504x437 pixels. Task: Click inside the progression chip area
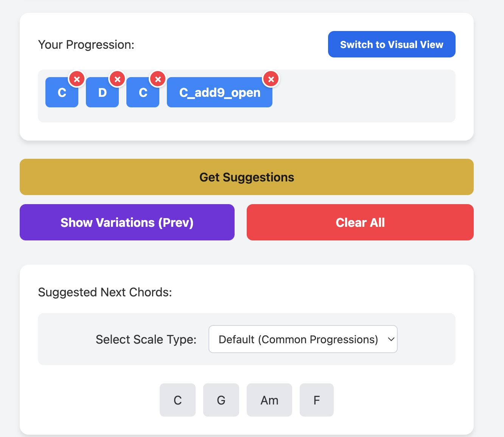(x=359, y=96)
